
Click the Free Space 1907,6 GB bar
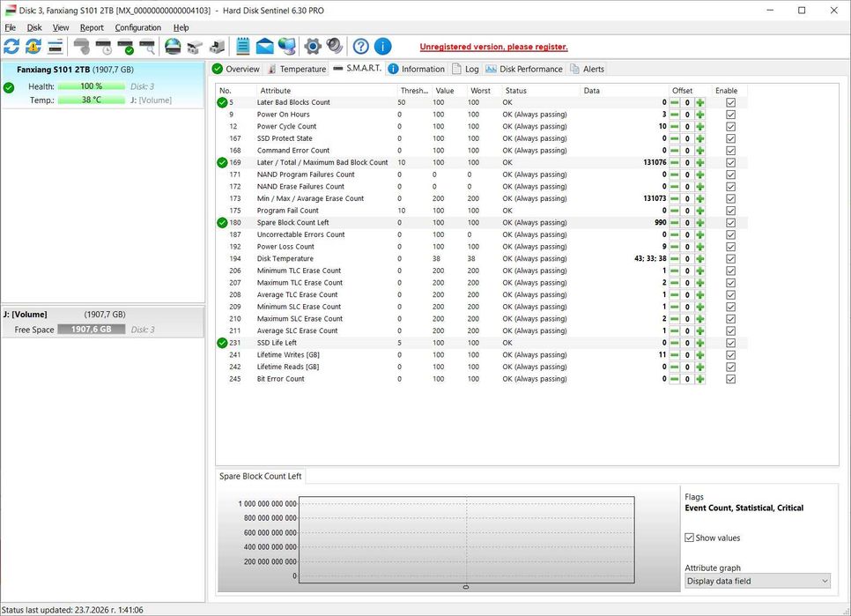pyautogui.click(x=92, y=330)
